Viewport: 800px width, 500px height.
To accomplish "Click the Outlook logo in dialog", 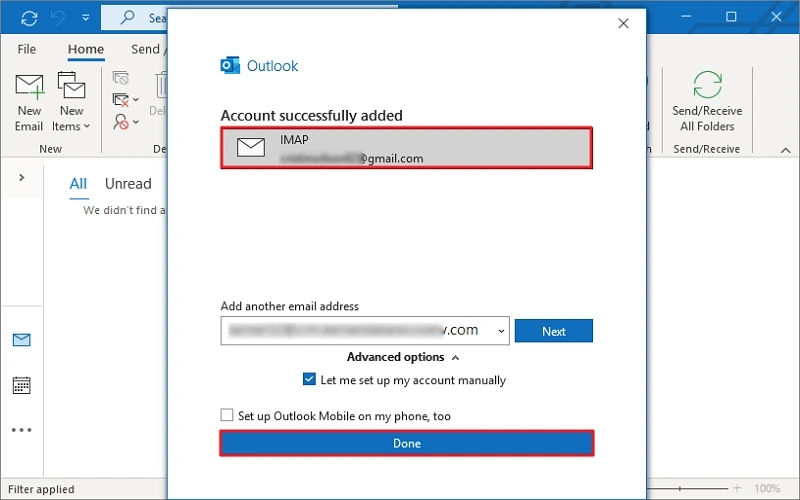I will point(230,65).
